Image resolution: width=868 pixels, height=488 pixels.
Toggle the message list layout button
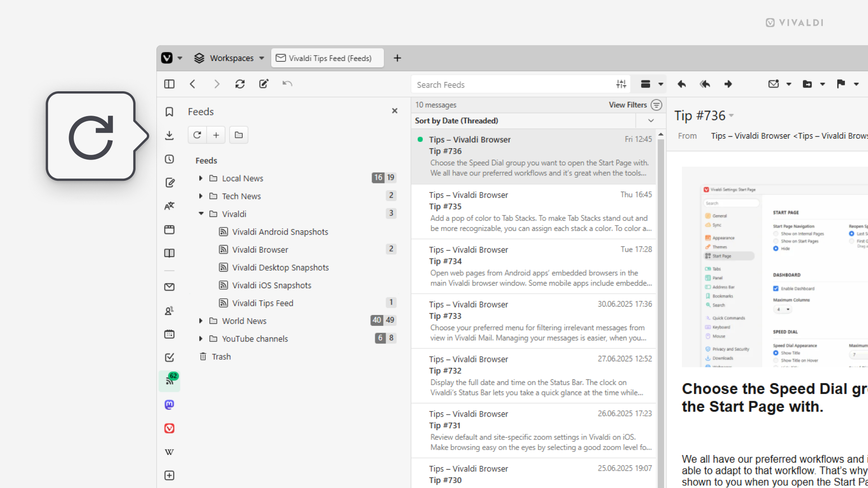point(646,84)
